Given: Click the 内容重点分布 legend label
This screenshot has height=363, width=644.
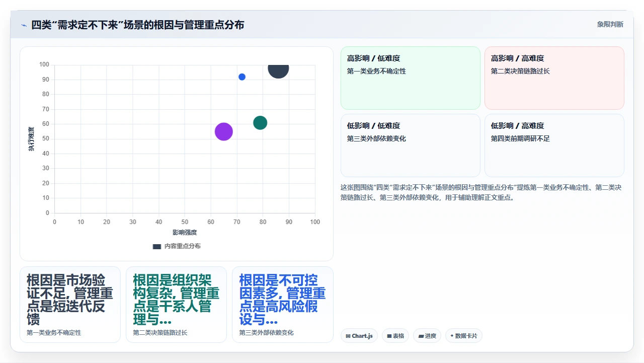Looking at the screenshot, I should click(183, 246).
